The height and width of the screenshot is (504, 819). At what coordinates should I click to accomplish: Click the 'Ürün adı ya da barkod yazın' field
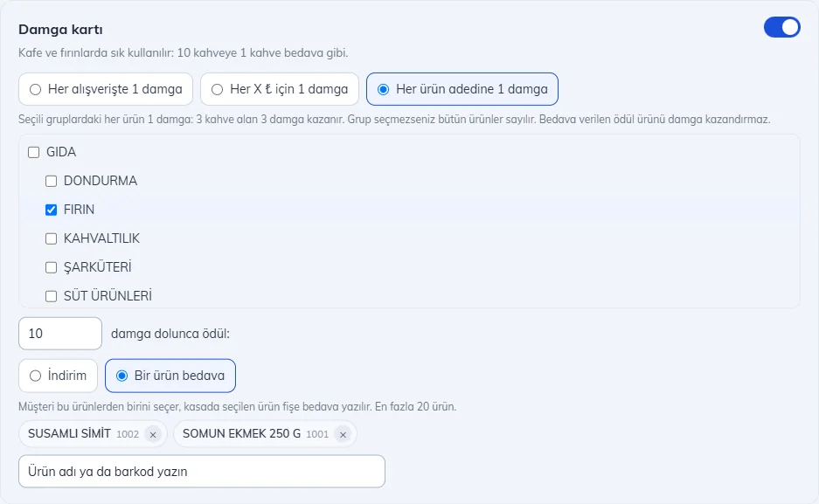(x=202, y=471)
